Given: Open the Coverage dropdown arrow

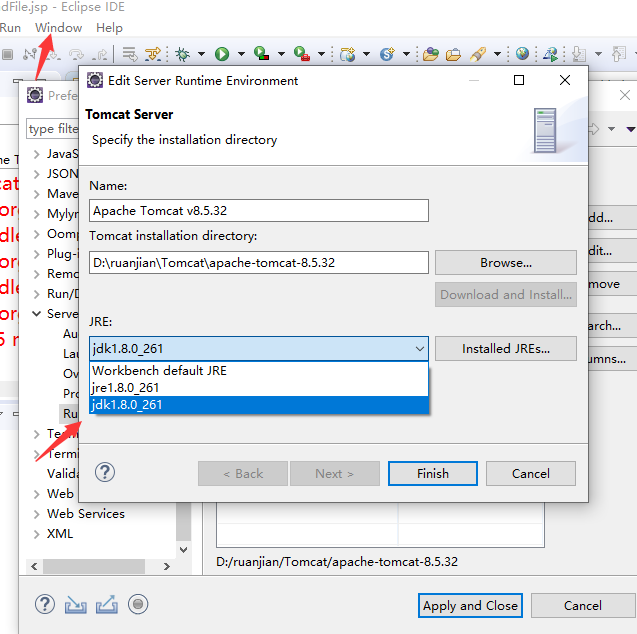Looking at the screenshot, I should (281, 54).
